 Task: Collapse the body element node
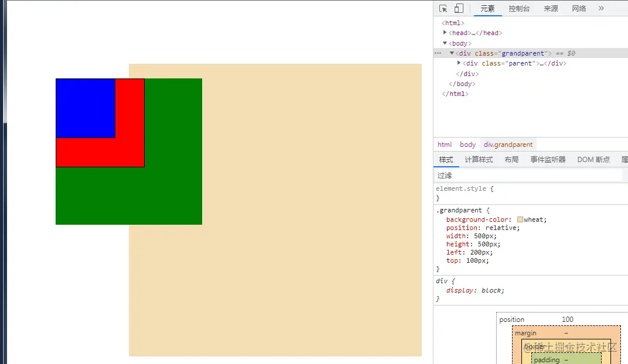click(445, 43)
